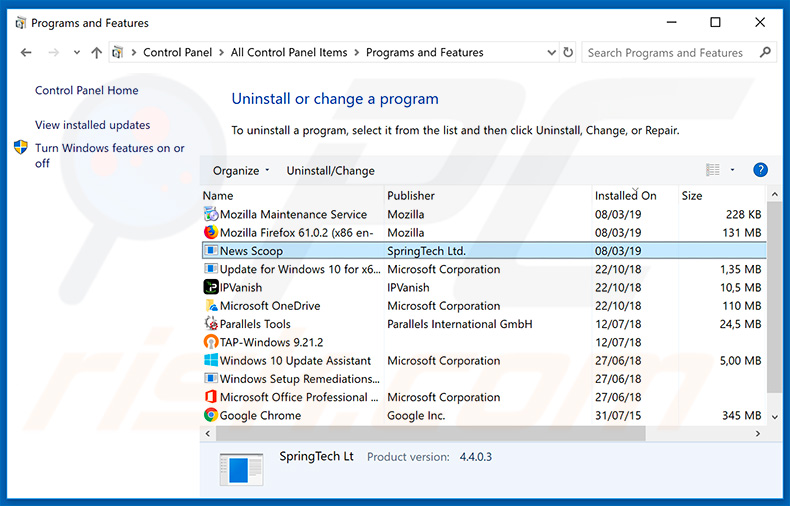Select the Parallels Tools icon
The width and height of the screenshot is (790, 506).
(x=211, y=324)
